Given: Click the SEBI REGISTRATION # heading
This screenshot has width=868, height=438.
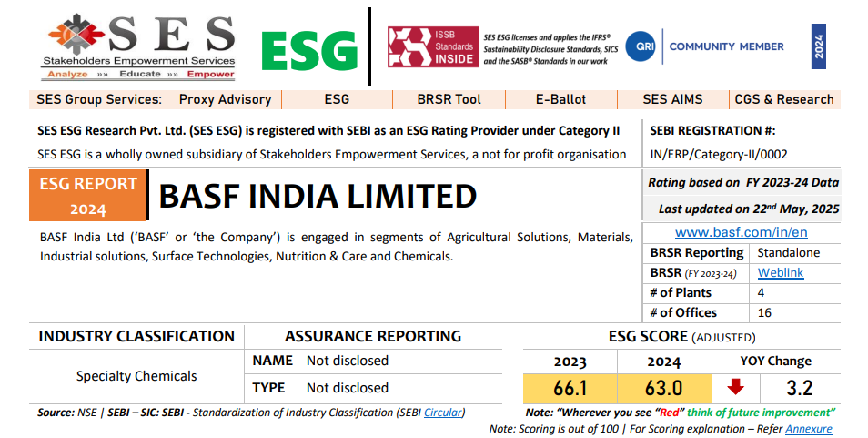Looking at the screenshot, I should point(712,131).
